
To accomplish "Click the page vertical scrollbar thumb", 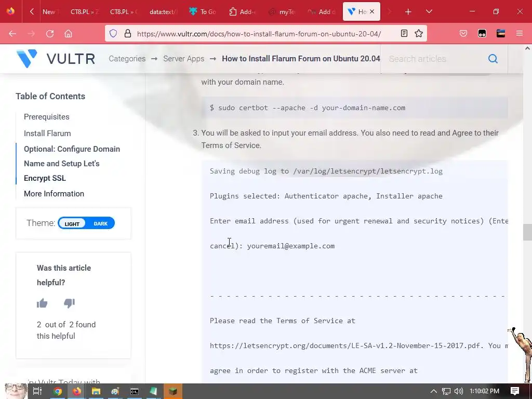I will tap(527, 232).
